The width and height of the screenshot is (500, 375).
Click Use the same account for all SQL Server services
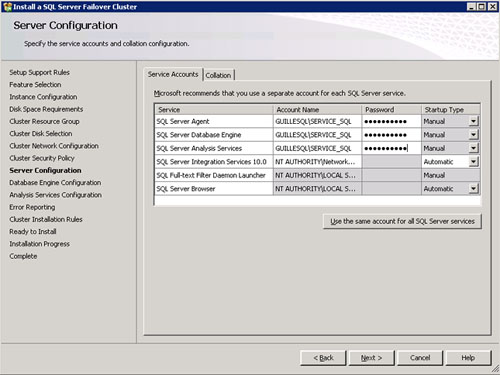point(402,221)
